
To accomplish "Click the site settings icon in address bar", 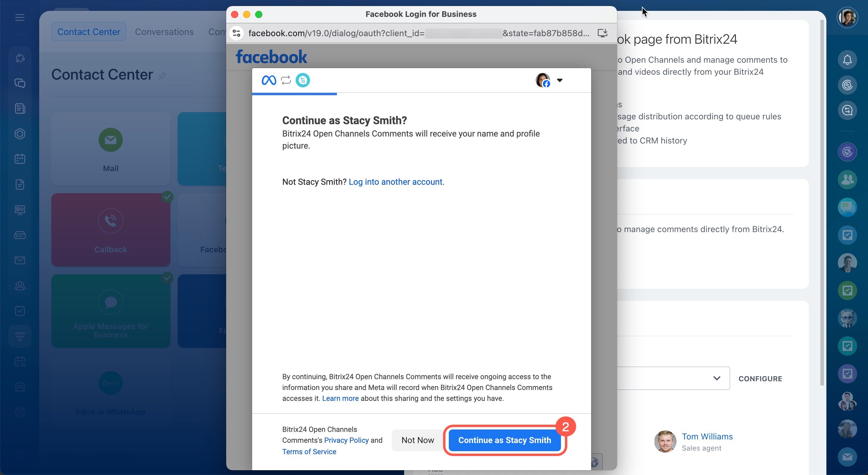I will (236, 33).
